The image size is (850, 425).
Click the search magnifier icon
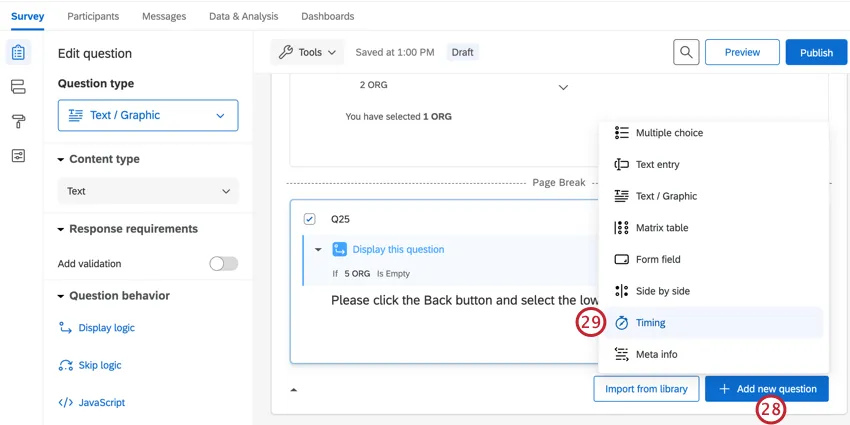(686, 52)
